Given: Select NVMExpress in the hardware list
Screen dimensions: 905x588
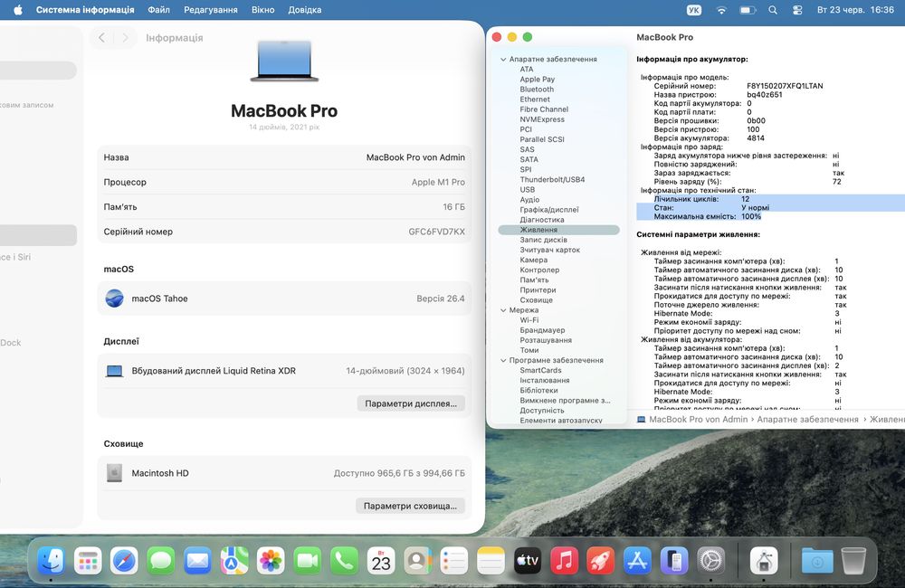Looking at the screenshot, I should pyautogui.click(x=542, y=119).
